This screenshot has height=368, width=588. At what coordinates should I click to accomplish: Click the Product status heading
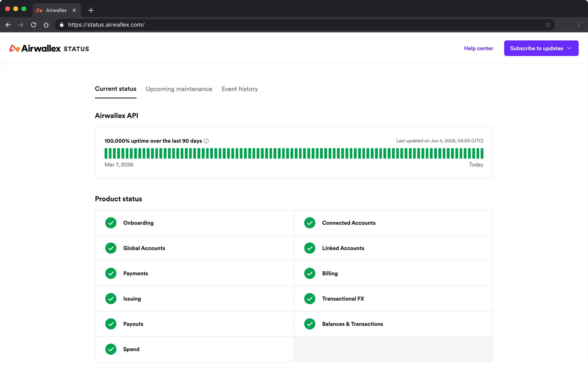pos(118,199)
